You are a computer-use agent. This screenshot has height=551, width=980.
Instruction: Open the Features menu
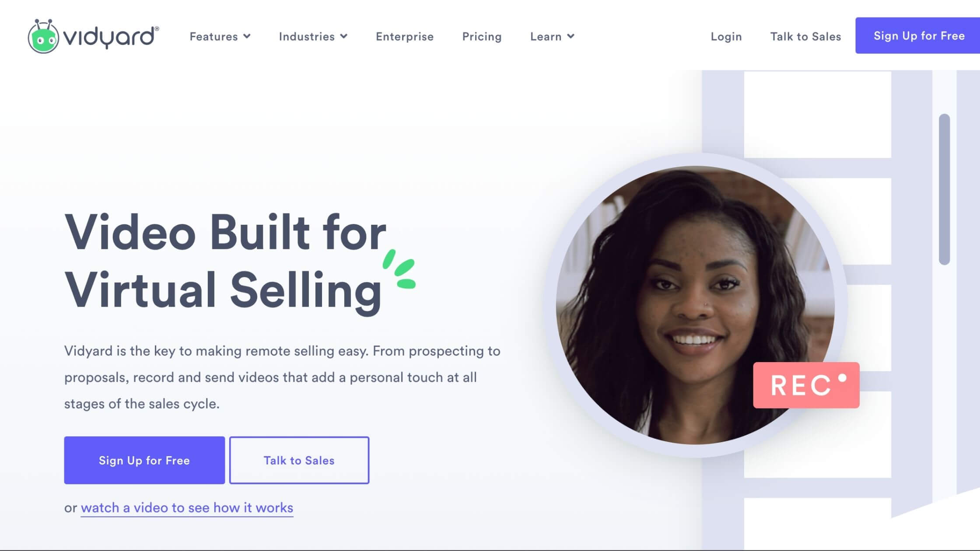point(220,36)
